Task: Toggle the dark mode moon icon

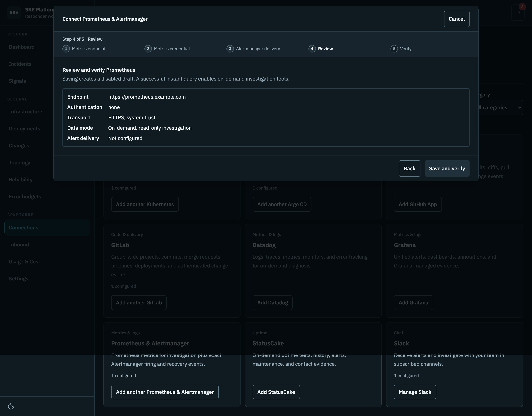Action: coord(11,406)
